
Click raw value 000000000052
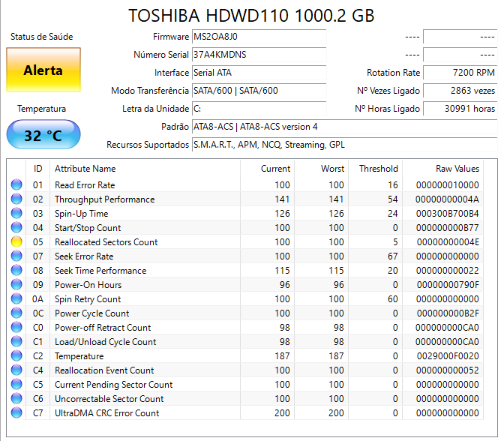(448, 370)
